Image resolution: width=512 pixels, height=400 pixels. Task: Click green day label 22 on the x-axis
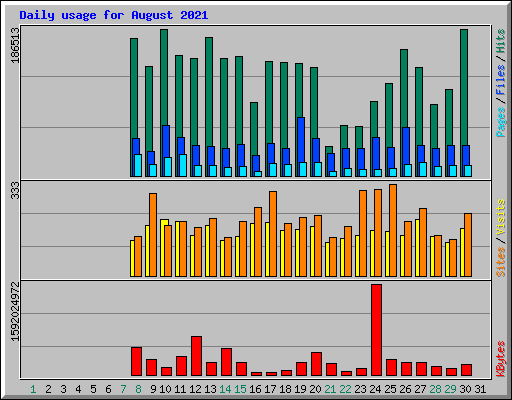345,389
